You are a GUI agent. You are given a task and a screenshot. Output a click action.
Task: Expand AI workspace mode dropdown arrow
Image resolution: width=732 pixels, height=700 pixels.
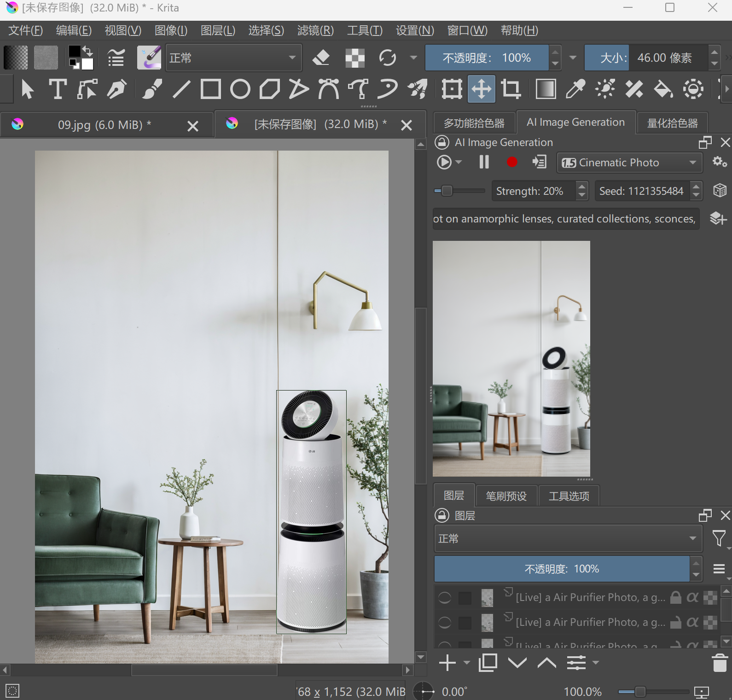[459, 162]
